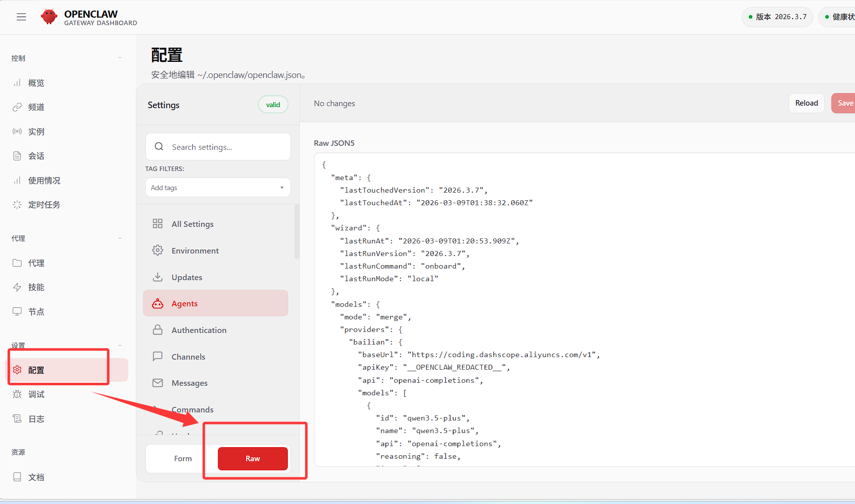The height and width of the screenshot is (504, 855).
Task: Click the All Settings grid icon
Action: pyautogui.click(x=158, y=224)
